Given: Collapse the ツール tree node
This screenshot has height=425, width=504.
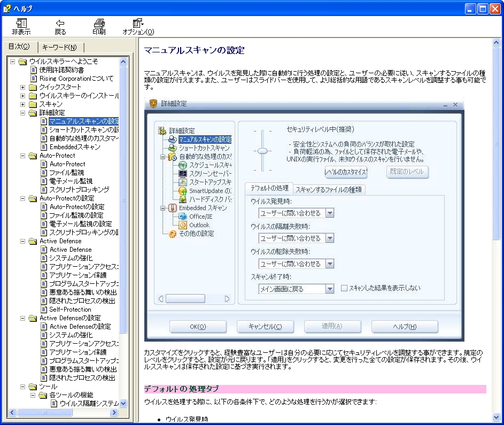Looking at the screenshot, I should point(22,387).
